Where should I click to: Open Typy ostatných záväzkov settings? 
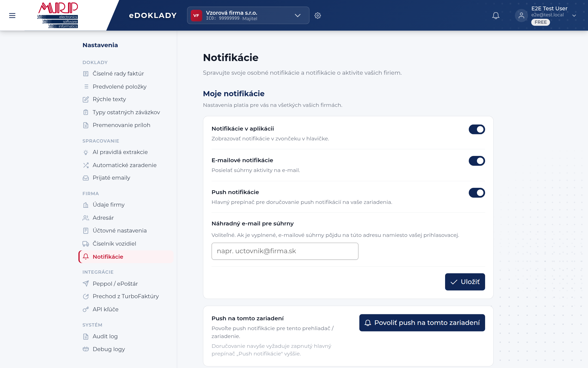(126, 112)
